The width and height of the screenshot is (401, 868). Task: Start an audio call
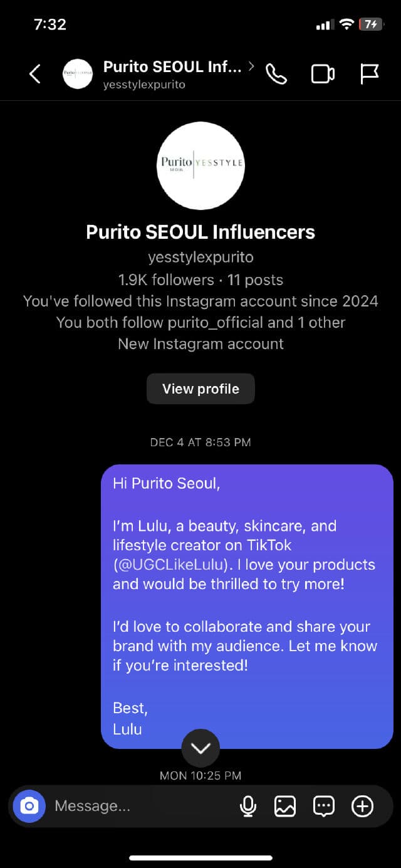276,74
